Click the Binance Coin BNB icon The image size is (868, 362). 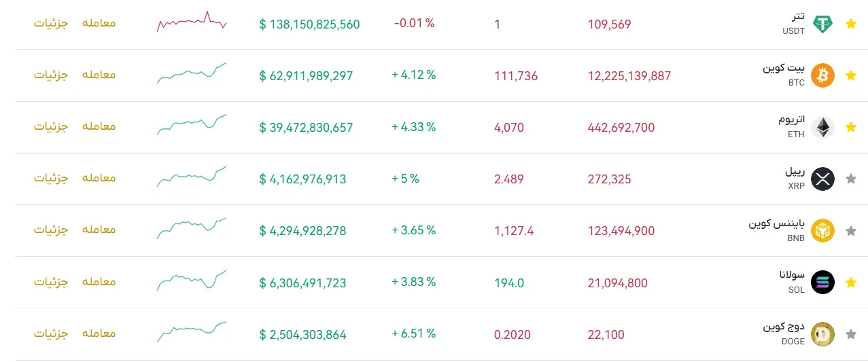(x=823, y=230)
